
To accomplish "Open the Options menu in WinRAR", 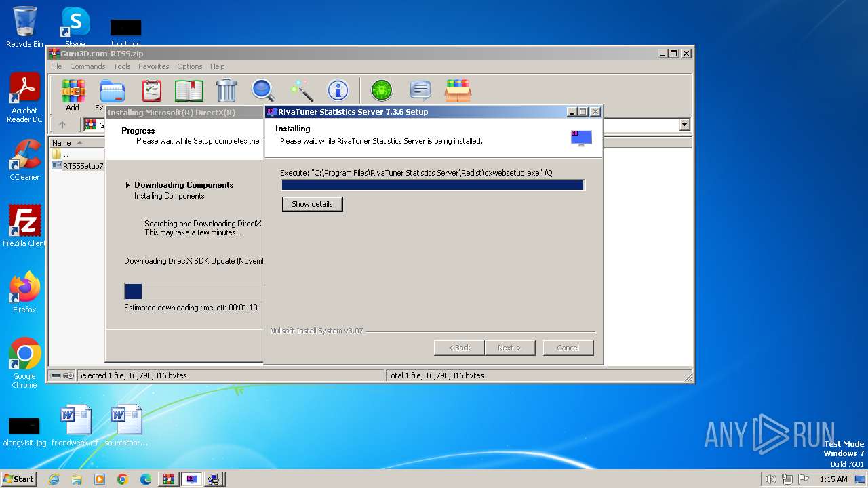I will pyautogui.click(x=190, y=66).
